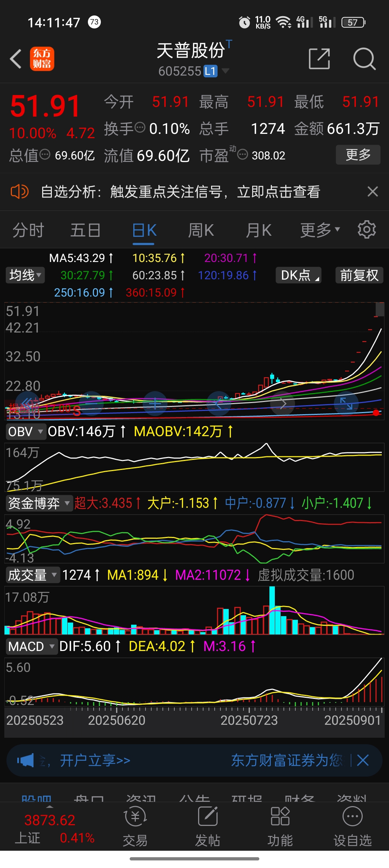Tap the DIF:5.60 MACD value
Viewport: 389px width, 868px height.
click(90, 647)
